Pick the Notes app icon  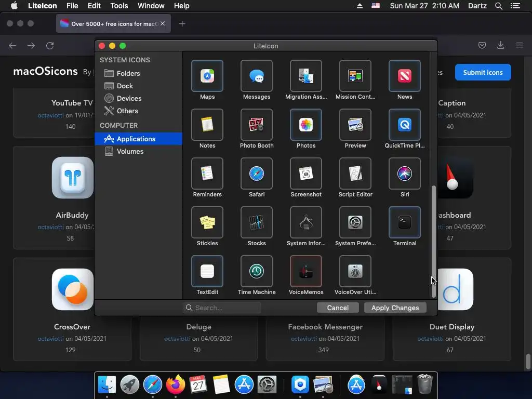click(x=207, y=125)
